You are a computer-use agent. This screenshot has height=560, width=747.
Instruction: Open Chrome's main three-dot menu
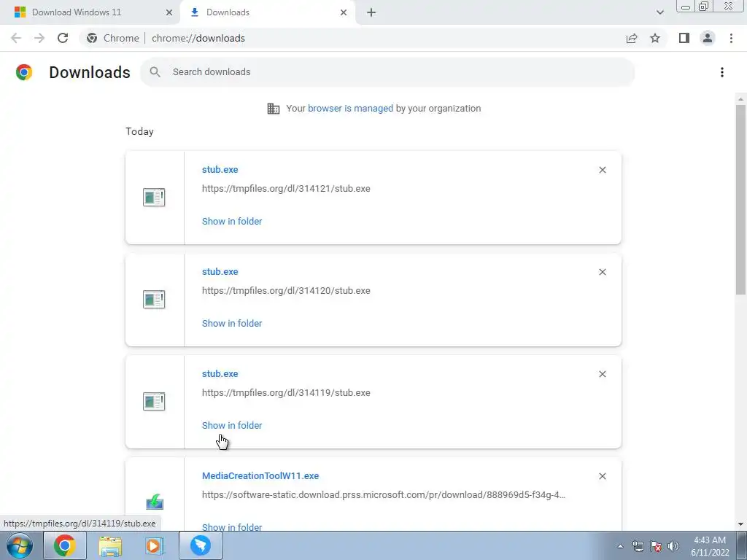[731, 38]
